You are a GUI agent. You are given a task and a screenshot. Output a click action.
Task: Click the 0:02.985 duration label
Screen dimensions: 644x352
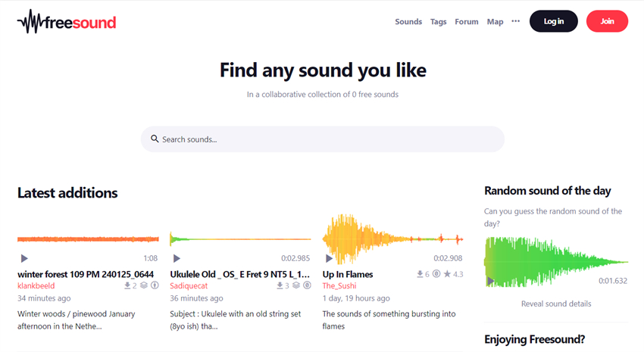pos(295,258)
